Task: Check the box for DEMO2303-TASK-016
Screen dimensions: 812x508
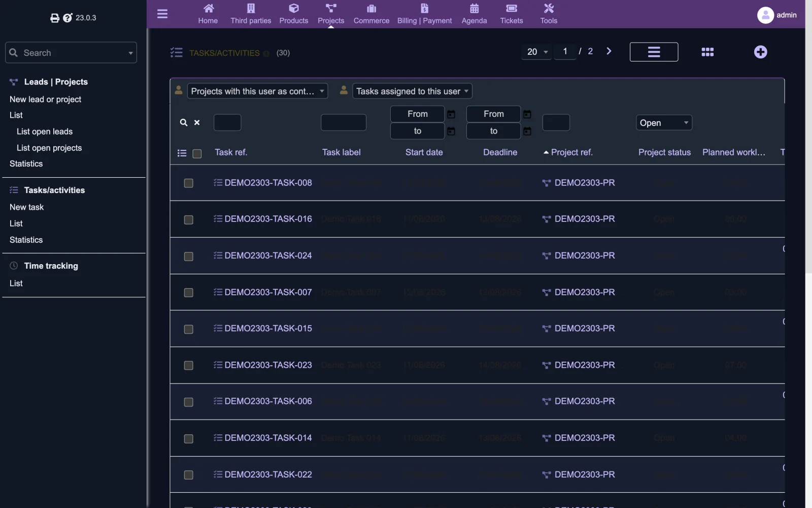Action: point(188,219)
